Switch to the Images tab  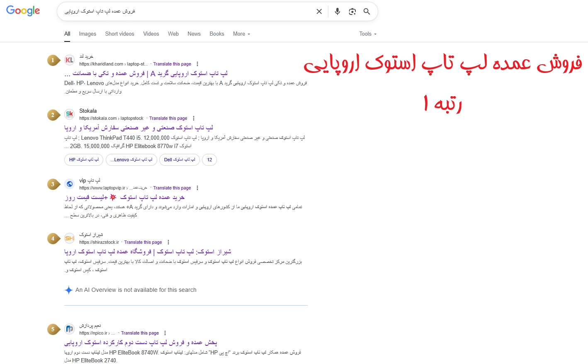coord(87,34)
